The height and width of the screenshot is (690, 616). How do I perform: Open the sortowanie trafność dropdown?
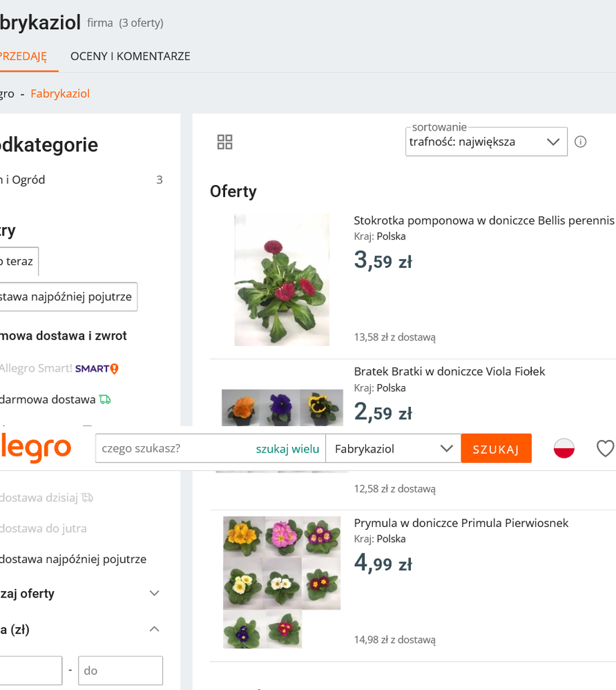coord(485,142)
